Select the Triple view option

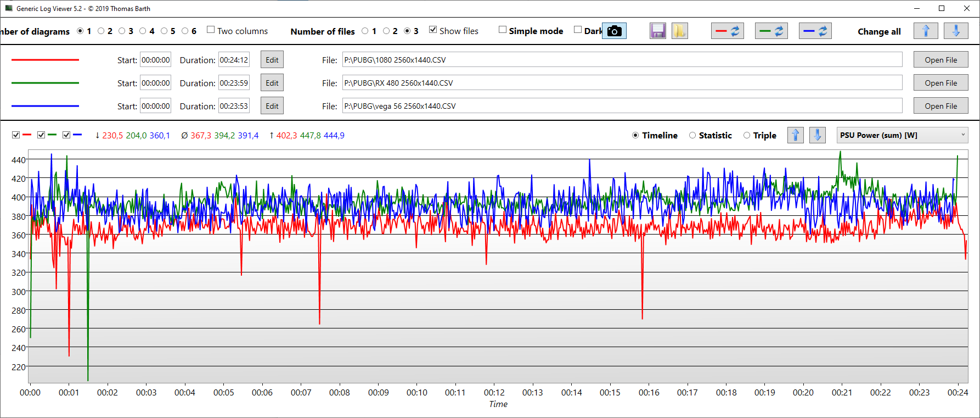[x=747, y=136]
